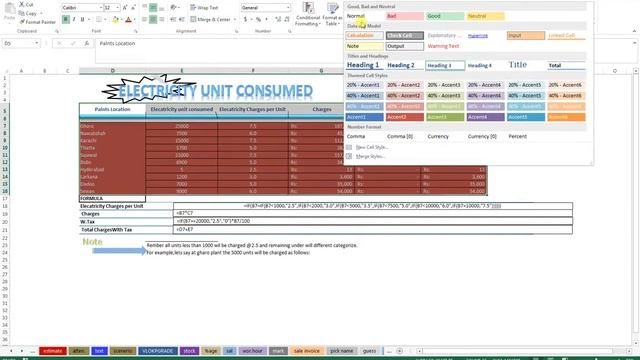The image size is (640, 360).
Task: Switch to the sale invoice sheet tab
Action: [x=307, y=351]
